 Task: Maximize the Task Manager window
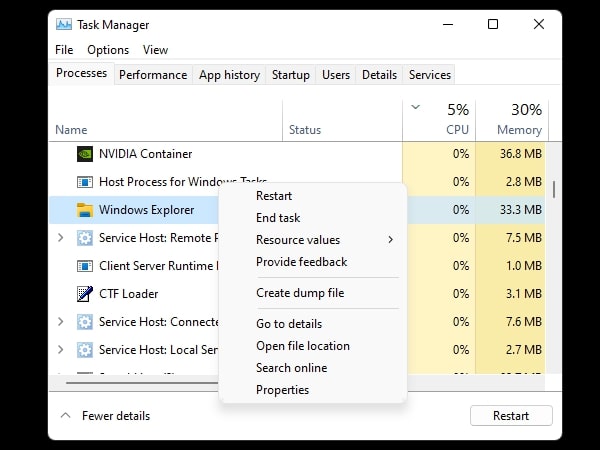pyautogui.click(x=493, y=24)
